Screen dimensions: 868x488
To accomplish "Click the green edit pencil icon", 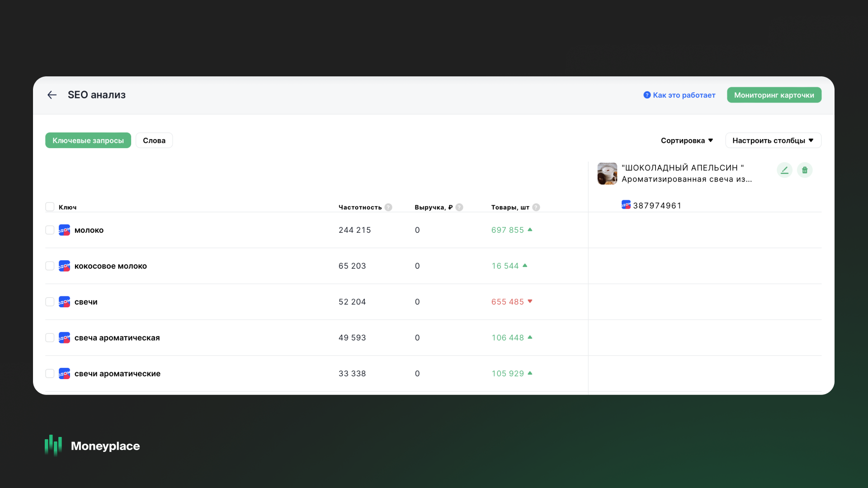I will pos(784,170).
